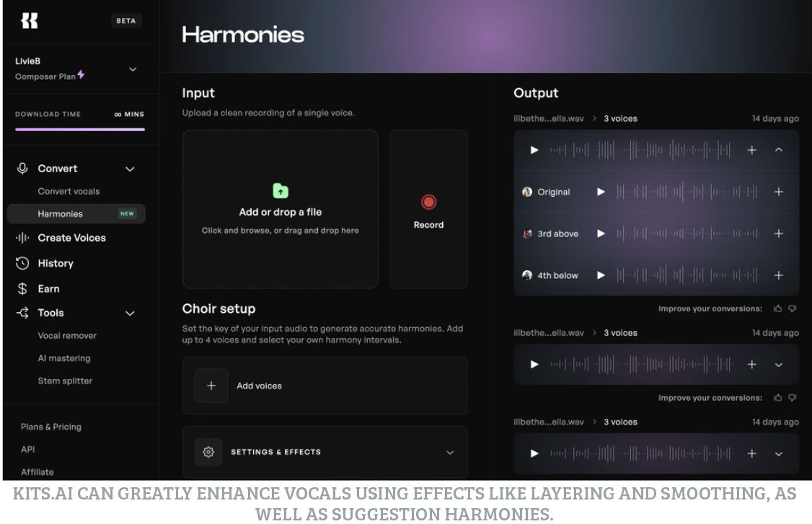Thumbs up the first conversion
This screenshot has width=812, height=524.
777,308
